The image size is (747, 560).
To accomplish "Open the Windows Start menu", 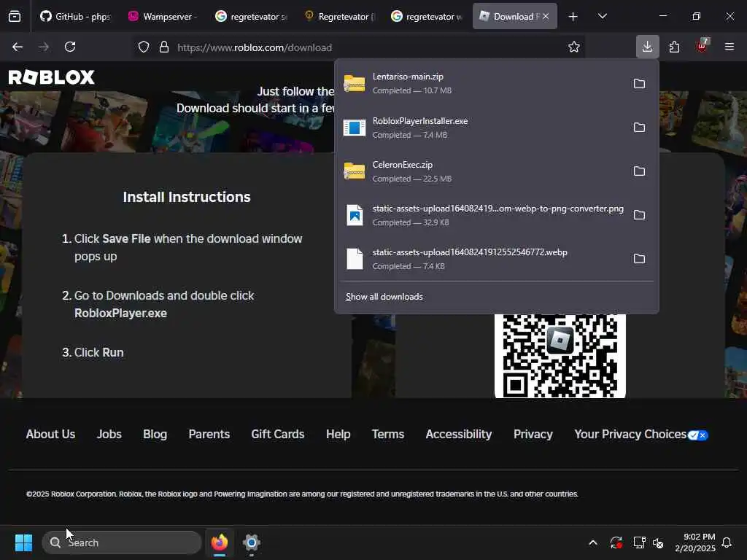I will (23, 542).
